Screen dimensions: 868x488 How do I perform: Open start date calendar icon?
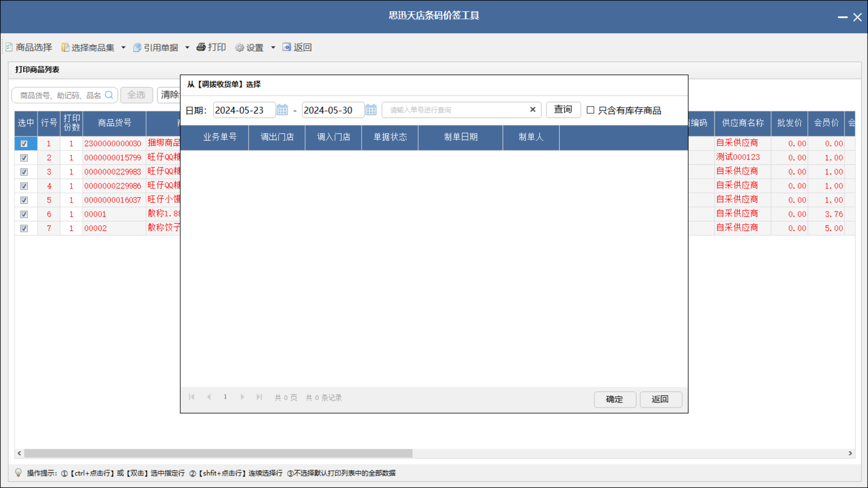(282, 110)
